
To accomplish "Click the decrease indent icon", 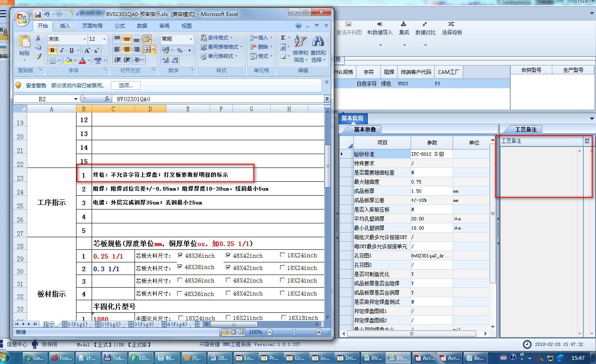I will (118, 60).
